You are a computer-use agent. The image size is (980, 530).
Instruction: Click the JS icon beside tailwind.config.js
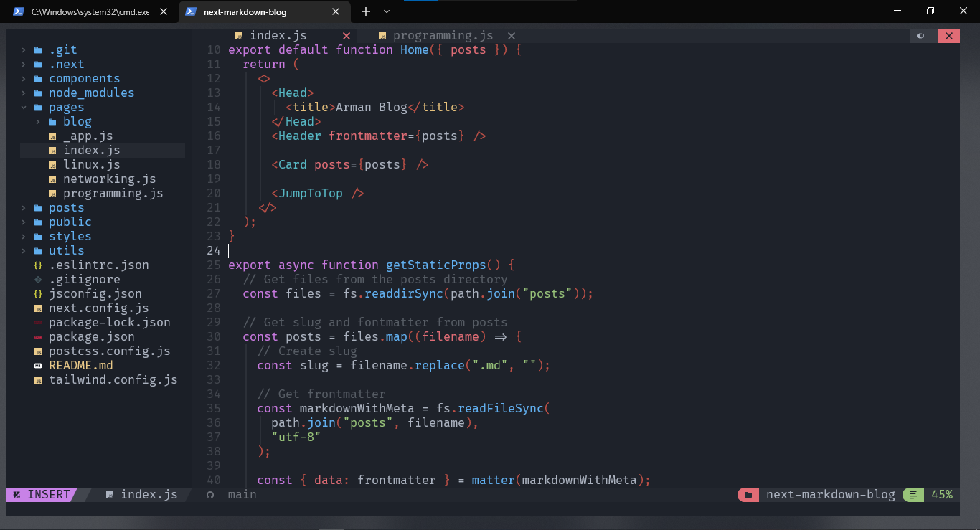coord(37,380)
